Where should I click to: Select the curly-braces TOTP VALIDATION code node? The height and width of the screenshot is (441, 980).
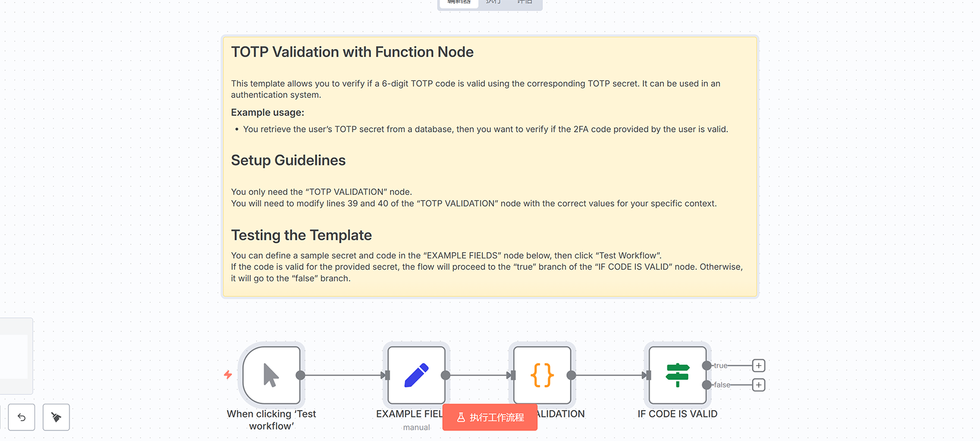[x=542, y=375]
